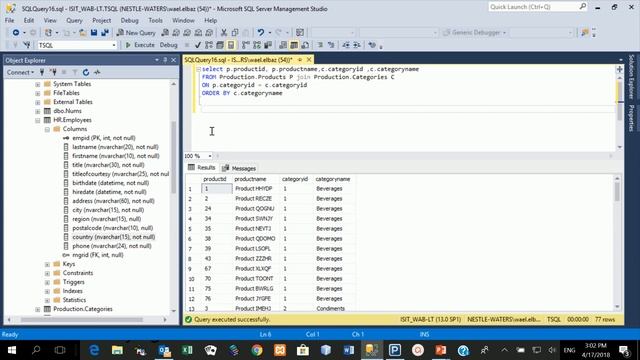This screenshot has width=640, height=360.
Task: Open the Solution Explorer side tab
Action: pyautogui.click(x=631, y=77)
